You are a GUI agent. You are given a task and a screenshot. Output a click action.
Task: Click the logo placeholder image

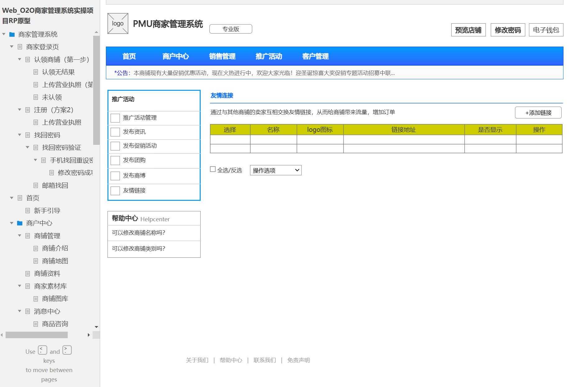click(118, 24)
